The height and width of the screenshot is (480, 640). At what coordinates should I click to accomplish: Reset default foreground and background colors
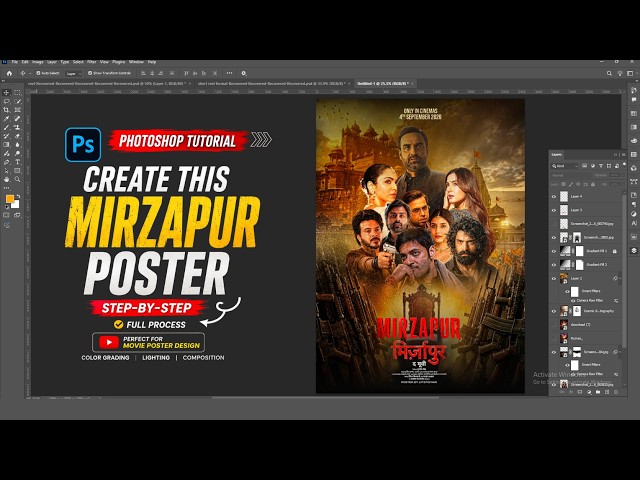pyautogui.click(x=7, y=207)
